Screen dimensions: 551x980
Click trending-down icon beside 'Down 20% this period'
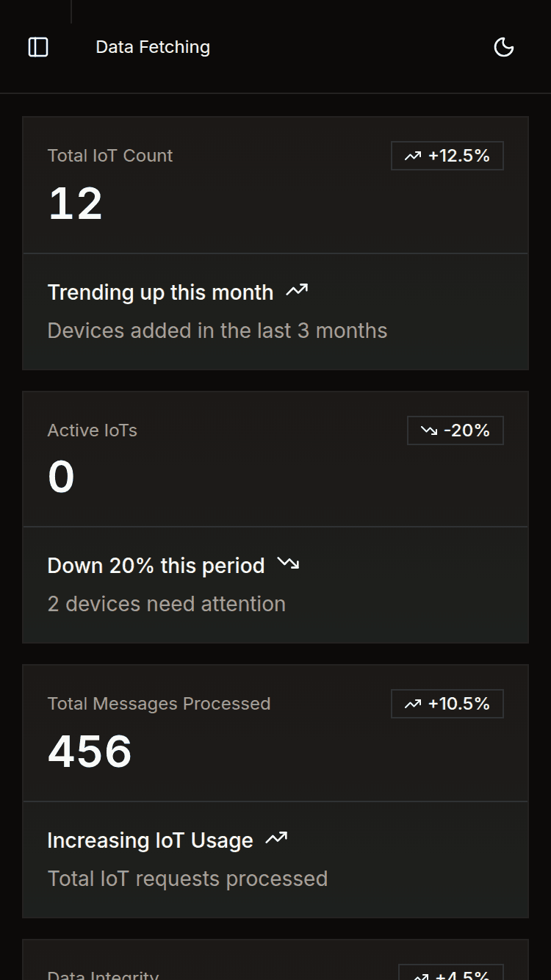pos(288,564)
